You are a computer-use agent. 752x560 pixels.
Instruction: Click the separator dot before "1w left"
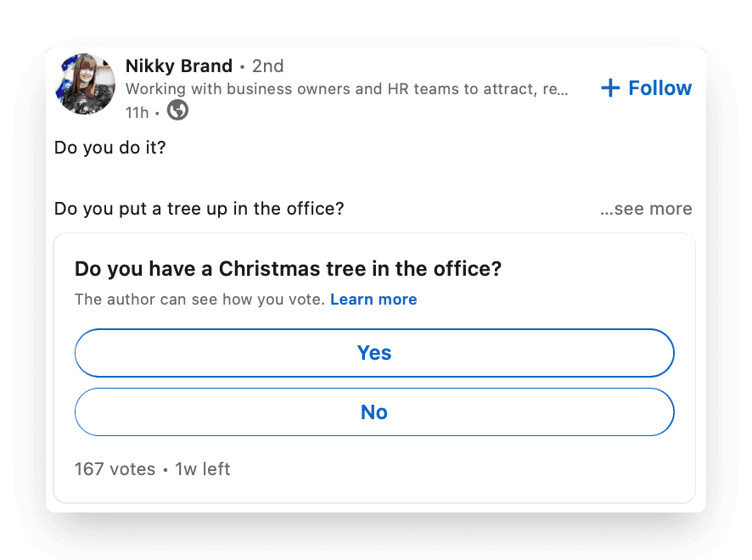[166, 469]
